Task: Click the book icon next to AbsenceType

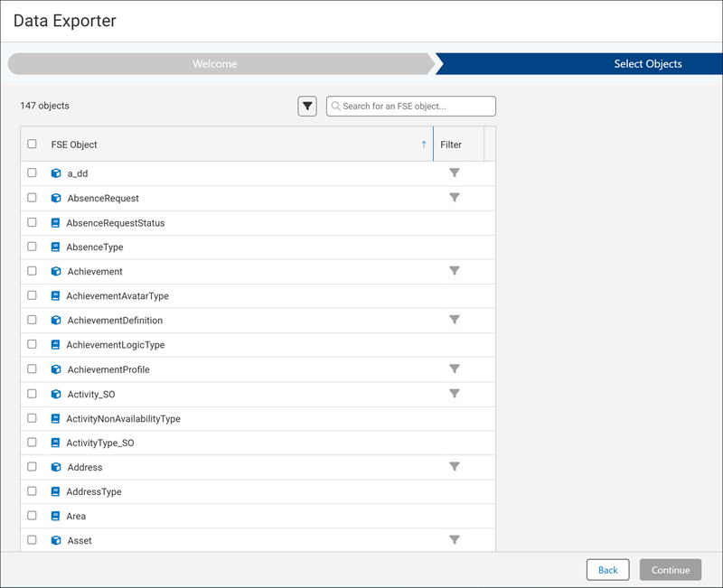Action: click(x=55, y=247)
